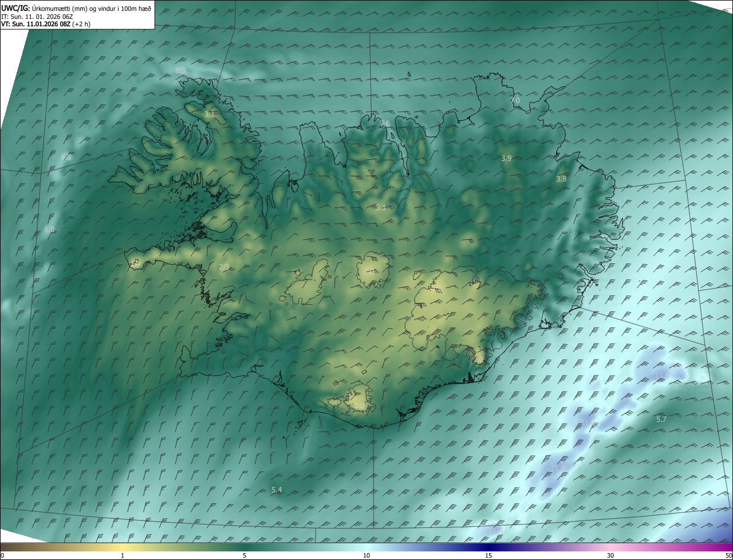Click the colorbar tick label 30
This screenshot has height=560, width=733.
tap(610, 555)
